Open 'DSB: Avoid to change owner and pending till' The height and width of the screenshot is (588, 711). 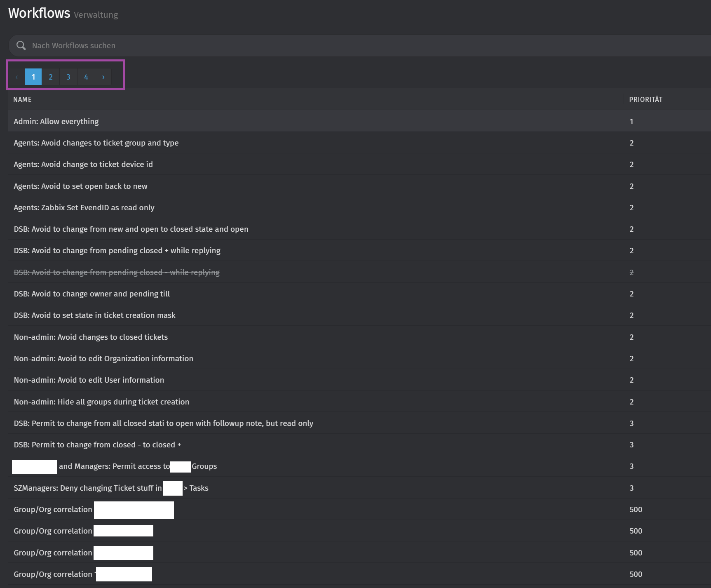click(92, 294)
